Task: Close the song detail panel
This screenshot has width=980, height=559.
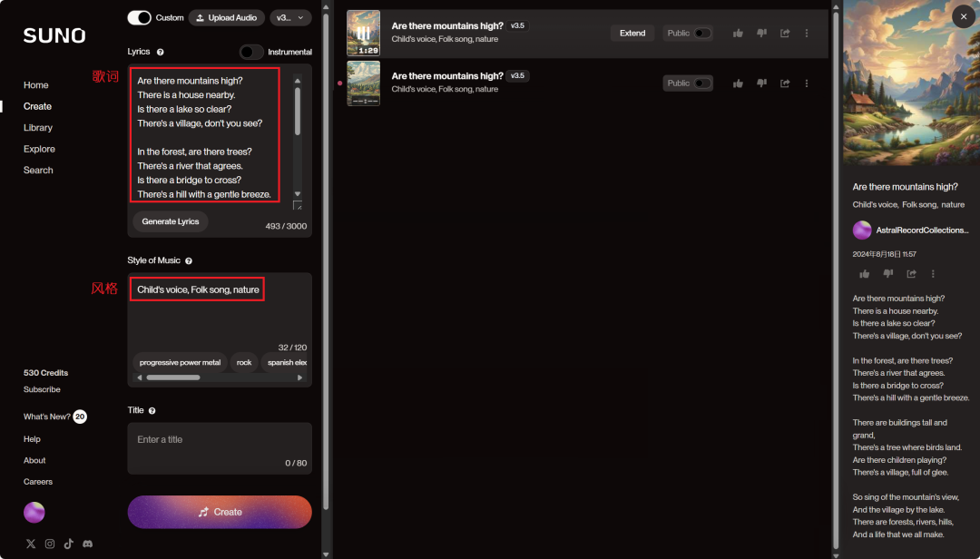Action: 963,17
